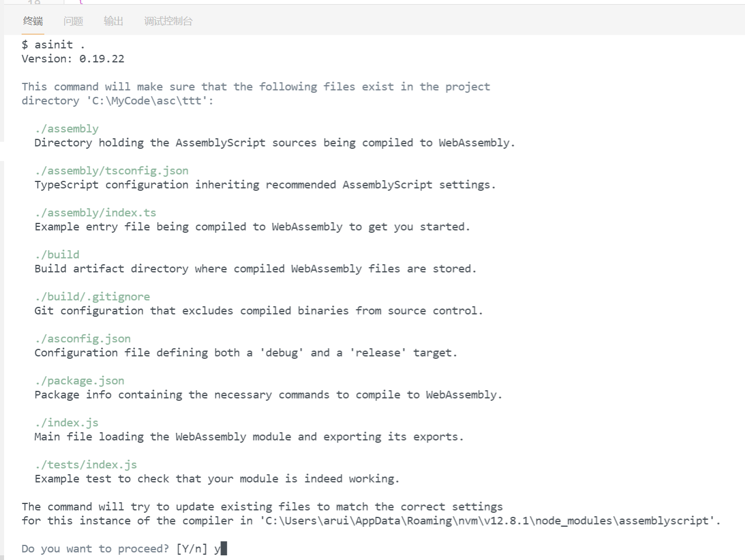This screenshot has height=560, width=745.
Task: Open the 问题 tab
Action: tap(74, 21)
